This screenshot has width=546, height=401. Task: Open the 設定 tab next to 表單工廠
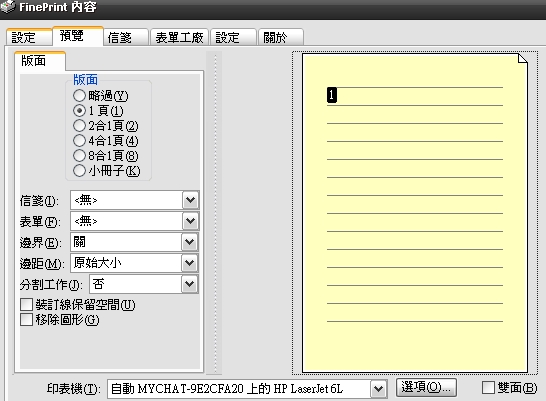233,37
